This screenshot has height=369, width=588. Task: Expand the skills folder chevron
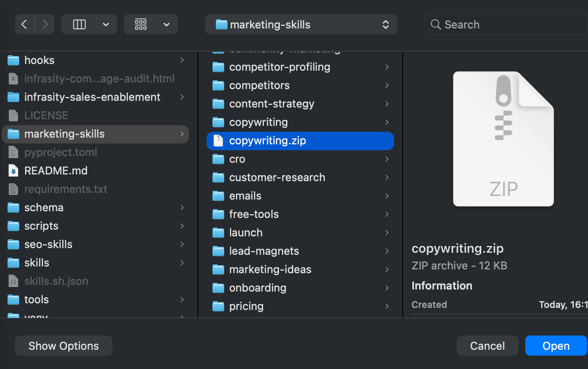click(x=182, y=263)
